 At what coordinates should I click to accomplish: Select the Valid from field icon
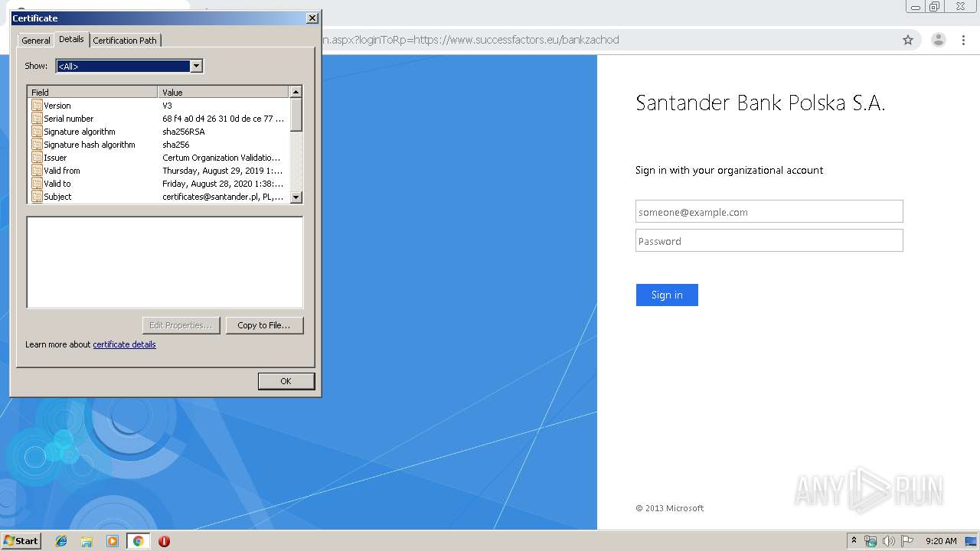tap(37, 171)
